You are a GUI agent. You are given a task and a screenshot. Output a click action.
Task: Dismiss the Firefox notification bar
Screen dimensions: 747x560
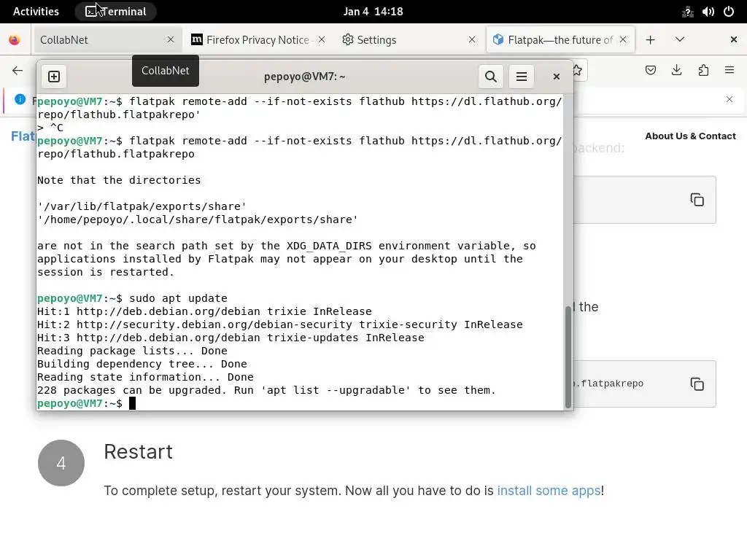(729, 99)
